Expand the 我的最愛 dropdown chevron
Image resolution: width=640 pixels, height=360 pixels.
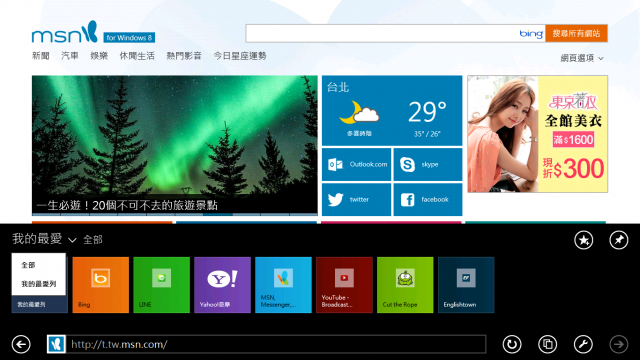(72, 240)
